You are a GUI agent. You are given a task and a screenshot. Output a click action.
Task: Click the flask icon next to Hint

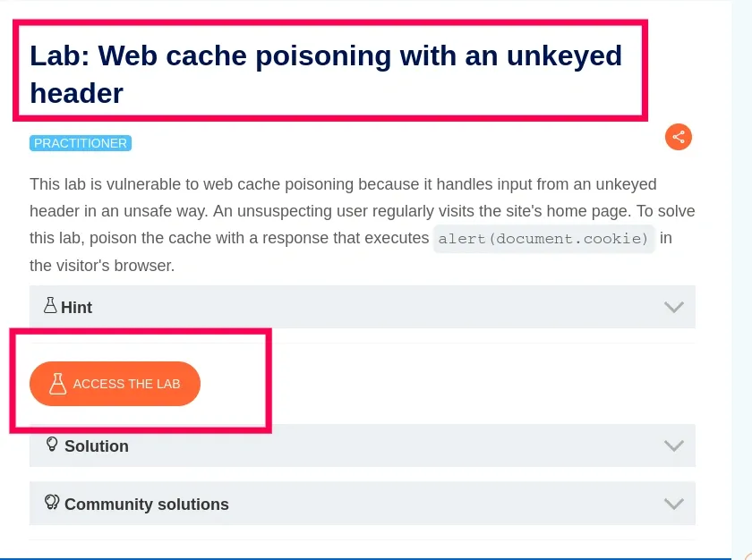point(50,306)
